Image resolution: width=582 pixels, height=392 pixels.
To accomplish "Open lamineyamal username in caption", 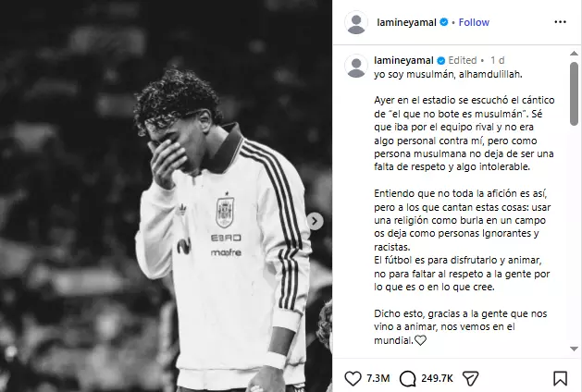I will coord(403,60).
